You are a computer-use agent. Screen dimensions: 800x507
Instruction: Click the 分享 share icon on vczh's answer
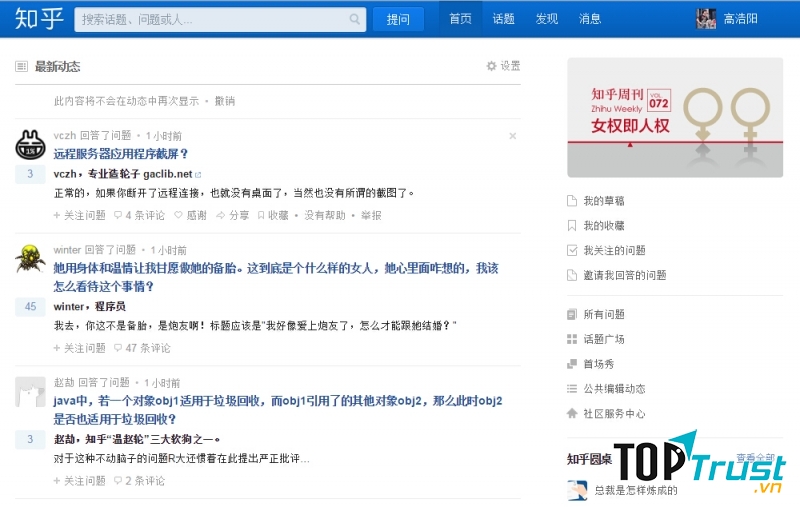[x=221, y=215]
